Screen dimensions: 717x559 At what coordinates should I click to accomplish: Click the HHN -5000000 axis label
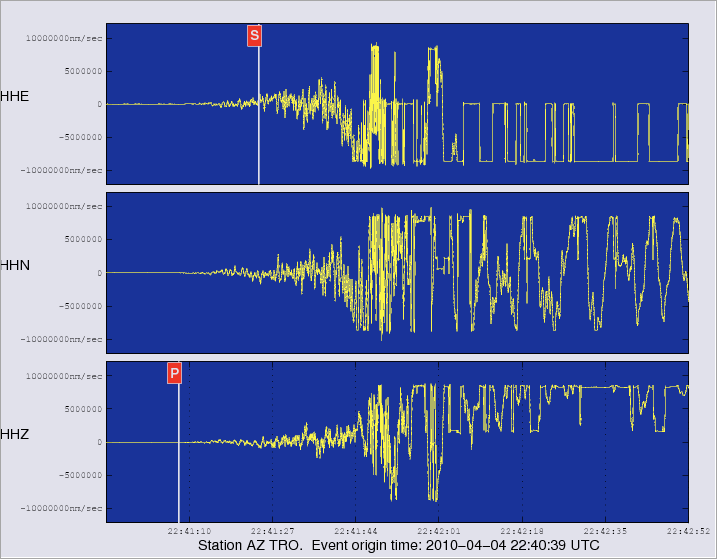81,306
